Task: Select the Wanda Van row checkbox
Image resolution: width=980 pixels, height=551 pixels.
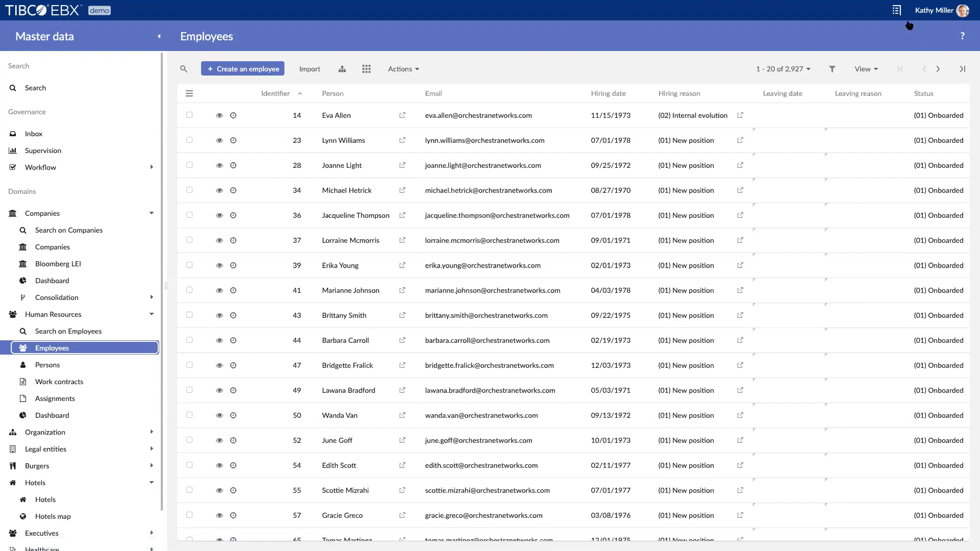Action: coord(189,415)
